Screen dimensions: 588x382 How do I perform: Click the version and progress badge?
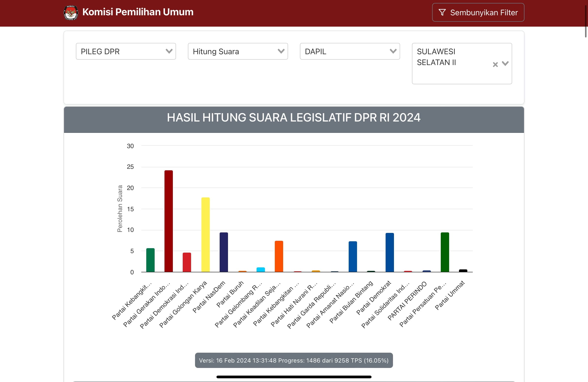click(294, 360)
